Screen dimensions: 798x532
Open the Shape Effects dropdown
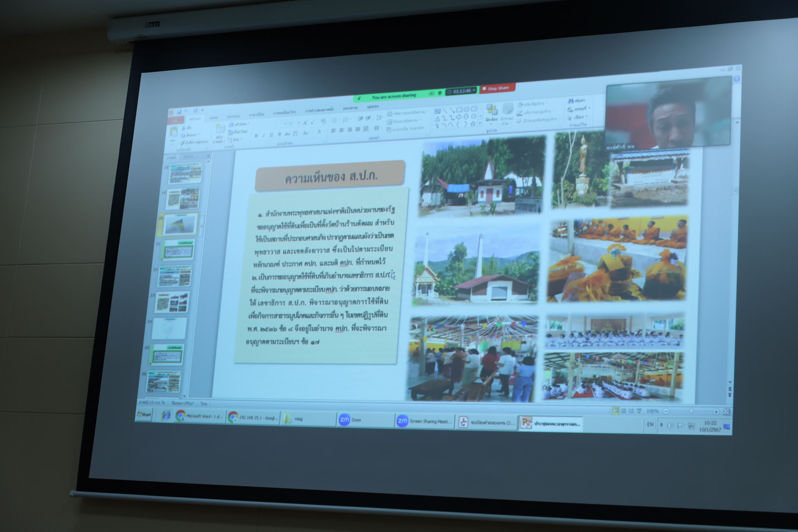pyautogui.click(x=538, y=120)
